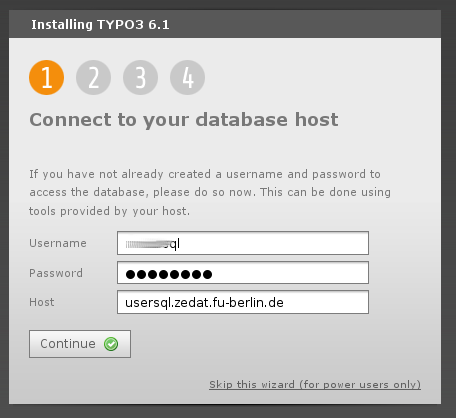The height and width of the screenshot is (418, 456).
Task: Focus the Password input field
Action: [243, 273]
